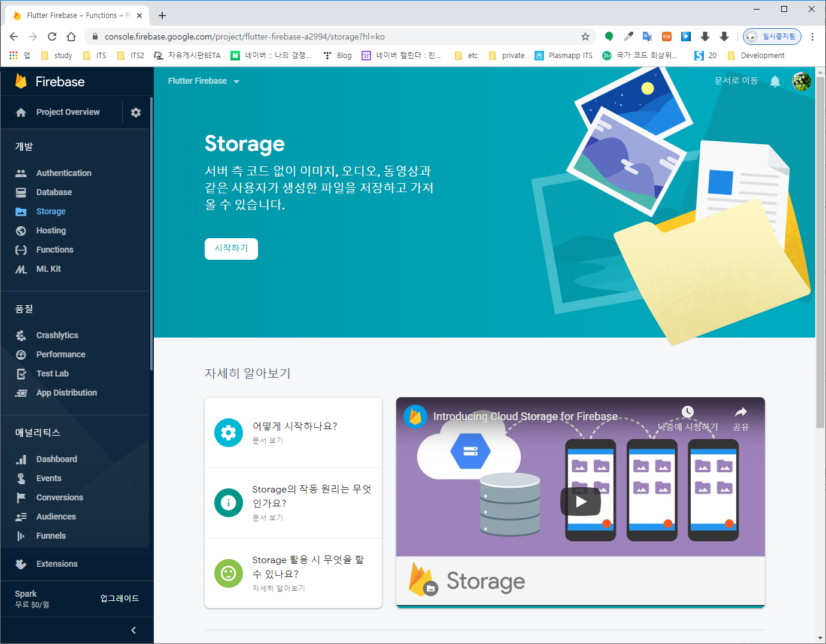Click the Dashboard bar chart icon
Viewport: 826px width, 644px height.
click(21, 459)
